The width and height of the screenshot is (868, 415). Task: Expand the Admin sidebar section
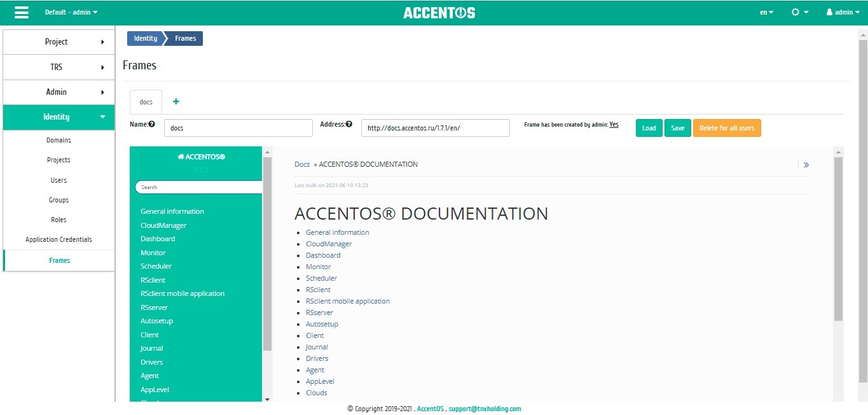[59, 92]
